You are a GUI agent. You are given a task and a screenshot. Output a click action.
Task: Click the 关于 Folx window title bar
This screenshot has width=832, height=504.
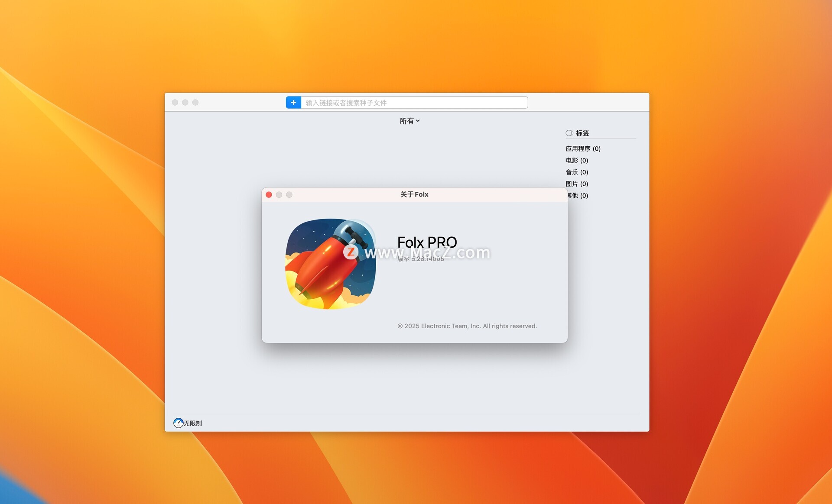pos(414,194)
